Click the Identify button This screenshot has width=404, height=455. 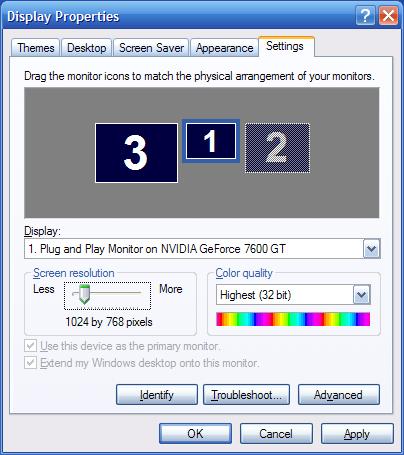click(157, 395)
